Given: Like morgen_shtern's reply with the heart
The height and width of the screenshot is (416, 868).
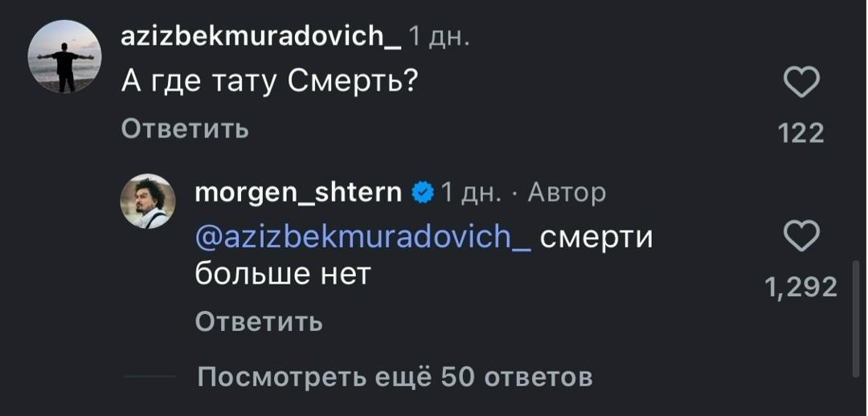Looking at the screenshot, I should (801, 238).
